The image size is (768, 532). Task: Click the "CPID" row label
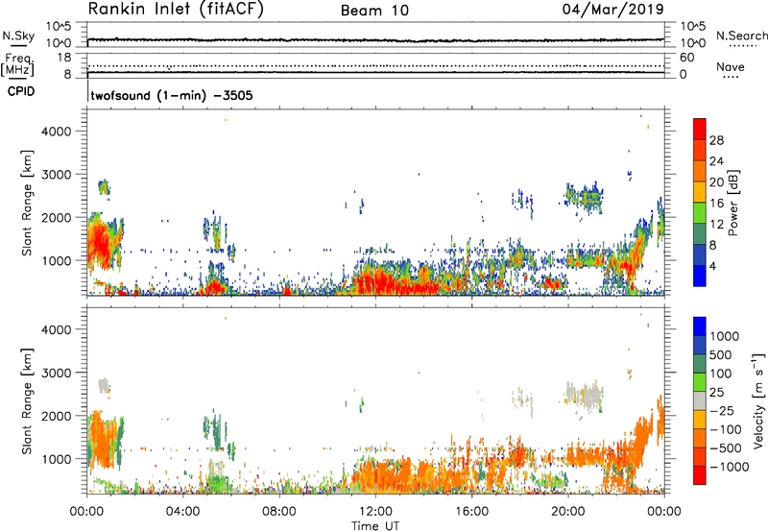(x=21, y=91)
